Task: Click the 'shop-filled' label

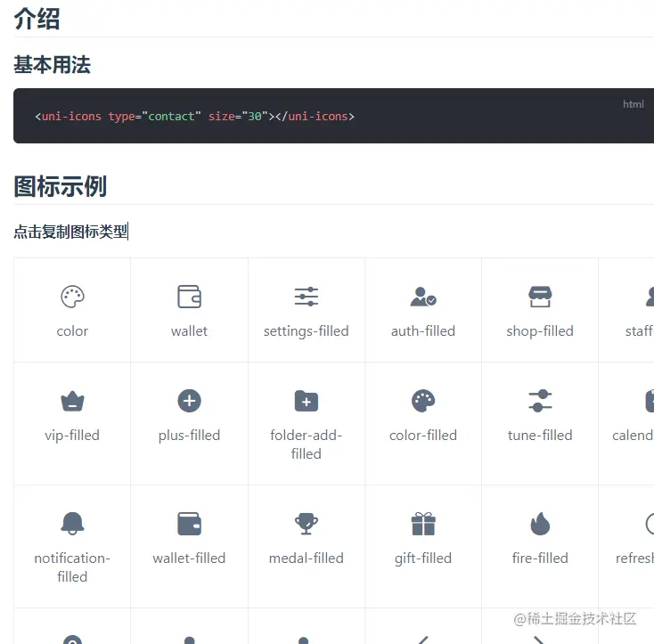Action: click(540, 331)
